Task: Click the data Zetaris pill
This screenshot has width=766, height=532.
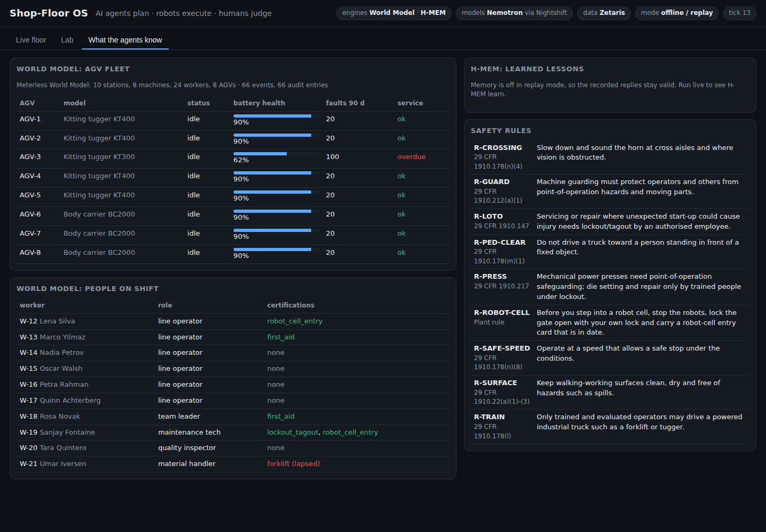Action: click(x=604, y=13)
